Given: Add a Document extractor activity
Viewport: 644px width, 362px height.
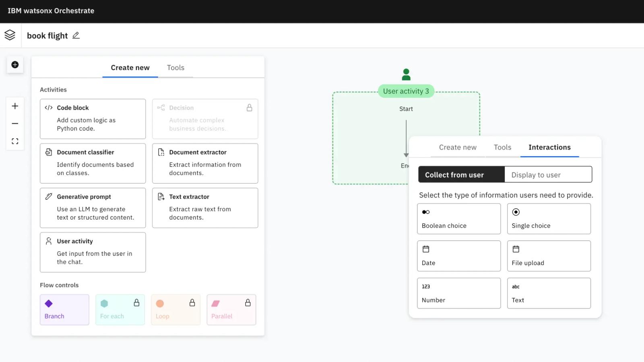Looking at the screenshot, I should (205, 163).
